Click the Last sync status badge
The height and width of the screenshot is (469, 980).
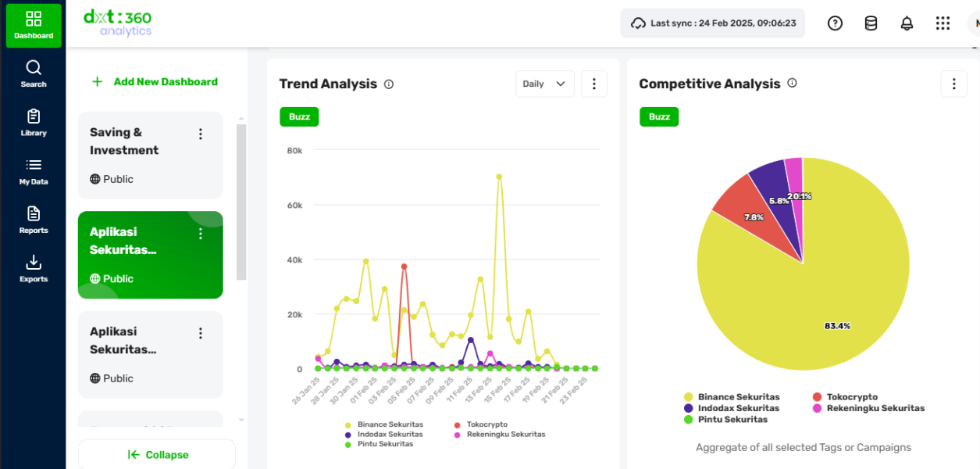[x=712, y=23]
